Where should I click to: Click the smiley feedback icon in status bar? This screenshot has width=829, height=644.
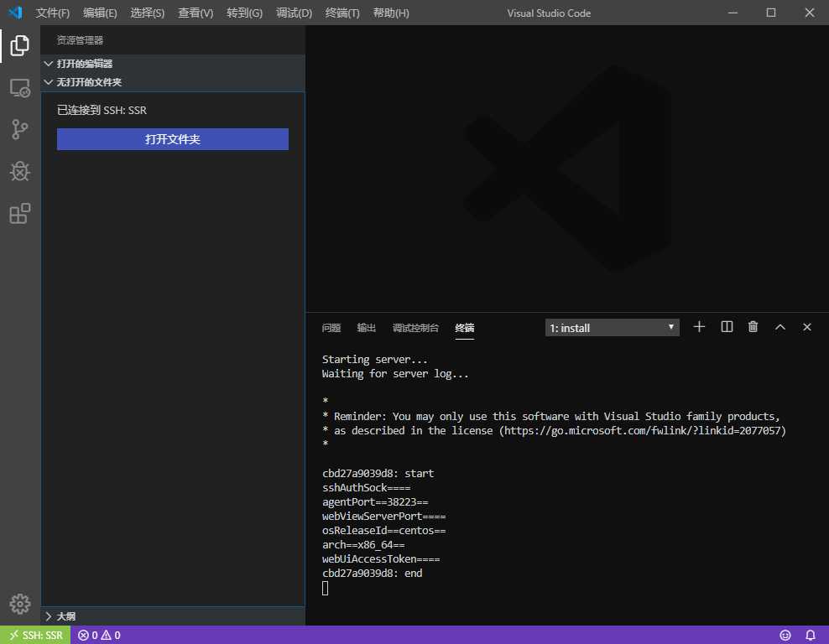[x=785, y=635]
